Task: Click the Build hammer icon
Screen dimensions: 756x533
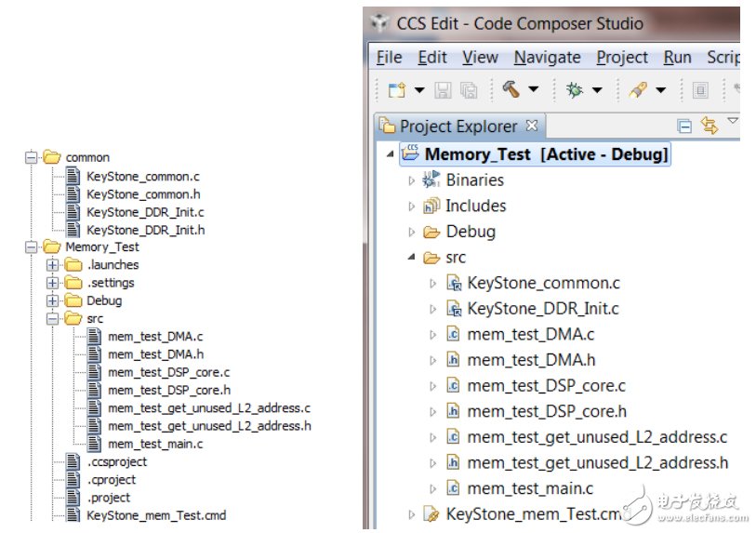Action: (x=511, y=90)
